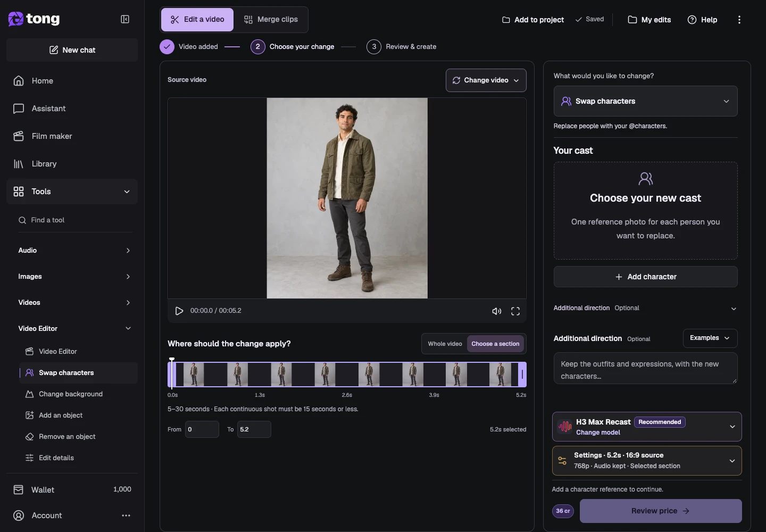This screenshot has height=532, width=766.
Task: Collapse the sidebar panel icon
Action: click(125, 19)
